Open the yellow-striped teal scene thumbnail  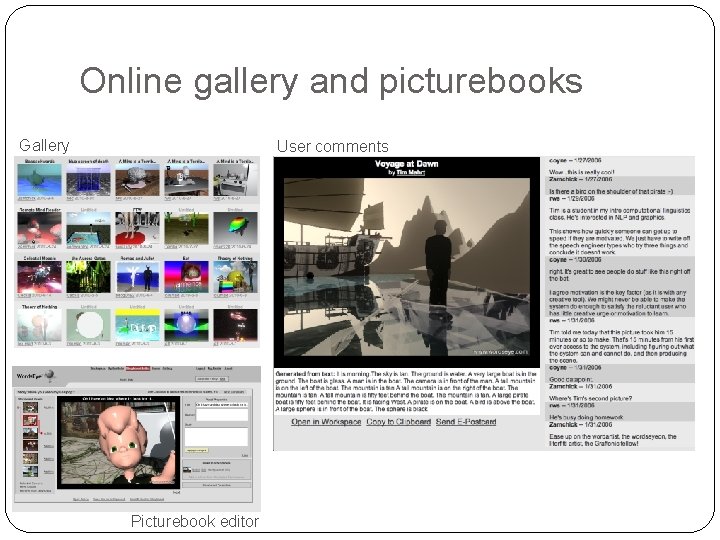point(137,325)
